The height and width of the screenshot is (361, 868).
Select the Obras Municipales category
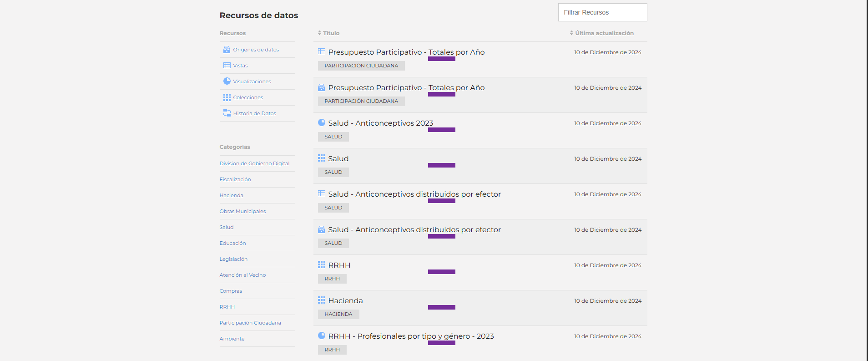click(242, 211)
